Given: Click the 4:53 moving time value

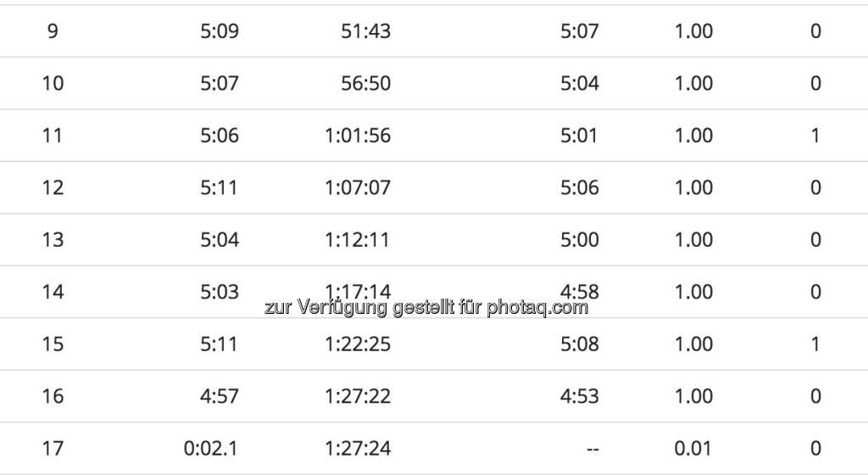Looking at the screenshot, I should (580, 396).
